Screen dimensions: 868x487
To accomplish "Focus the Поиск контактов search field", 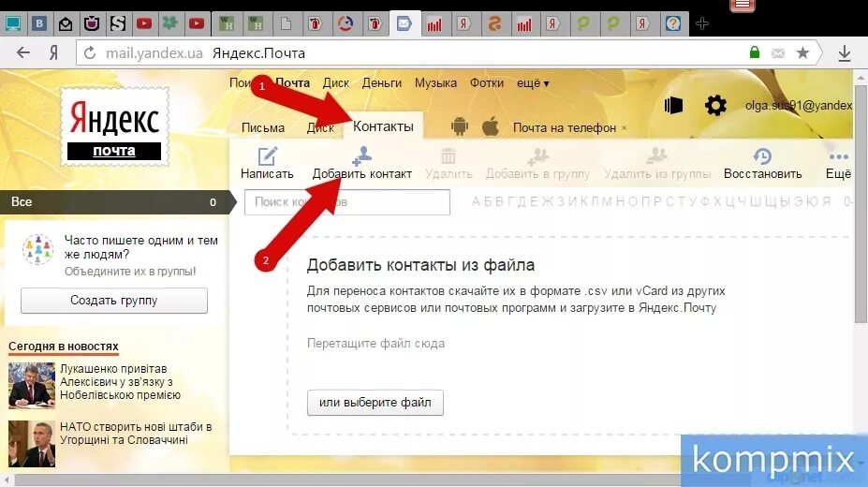I will (x=347, y=202).
